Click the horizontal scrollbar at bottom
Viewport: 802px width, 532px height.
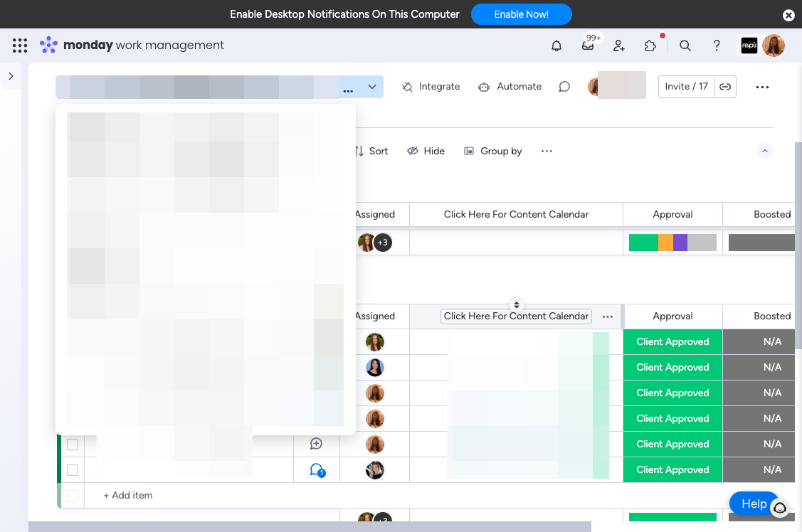point(310,526)
